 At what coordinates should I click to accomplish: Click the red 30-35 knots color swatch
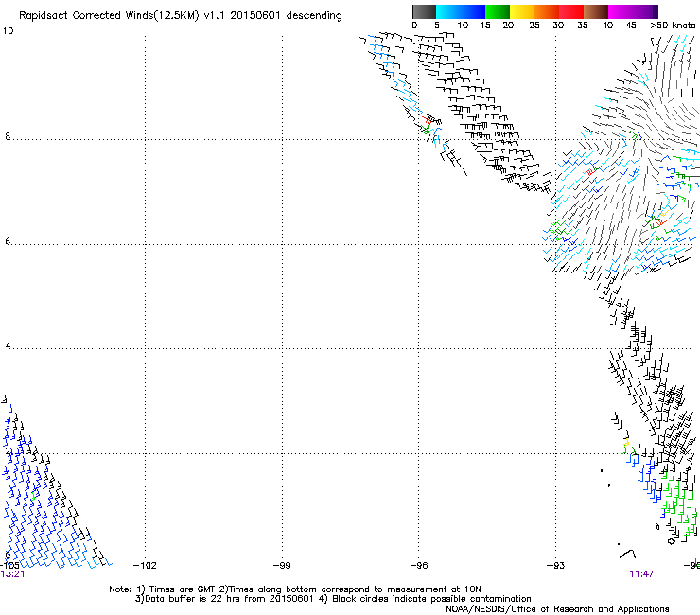[x=571, y=11]
